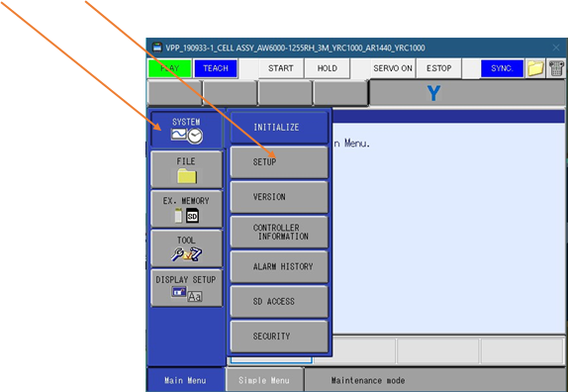
Task: Click the blue SYNC. button
Action: [502, 68]
